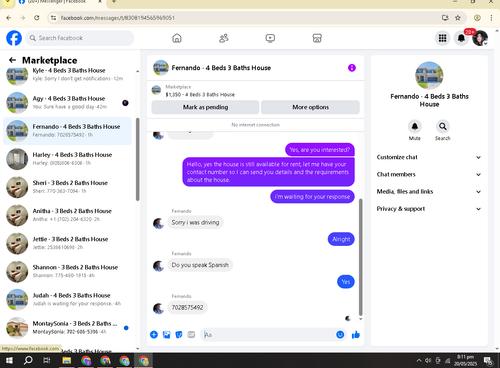Click Fernando's large profile thumbnail

[429, 75]
